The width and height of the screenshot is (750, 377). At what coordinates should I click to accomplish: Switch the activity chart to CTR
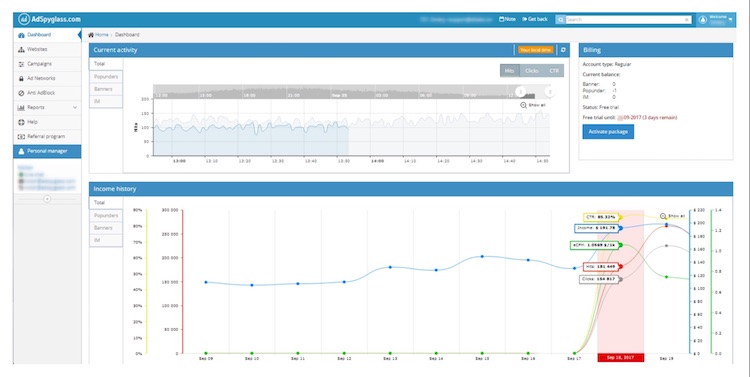[554, 71]
